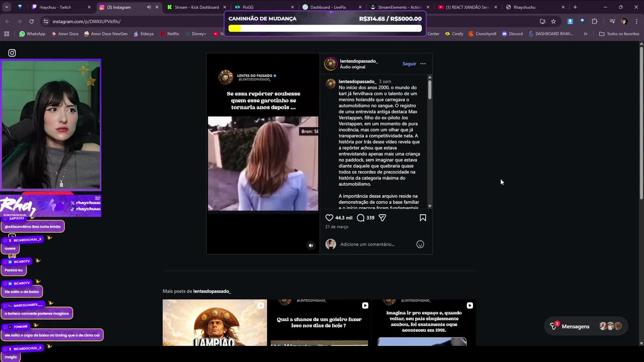
Task: Open the Mensagens messages button
Action: click(586, 326)
